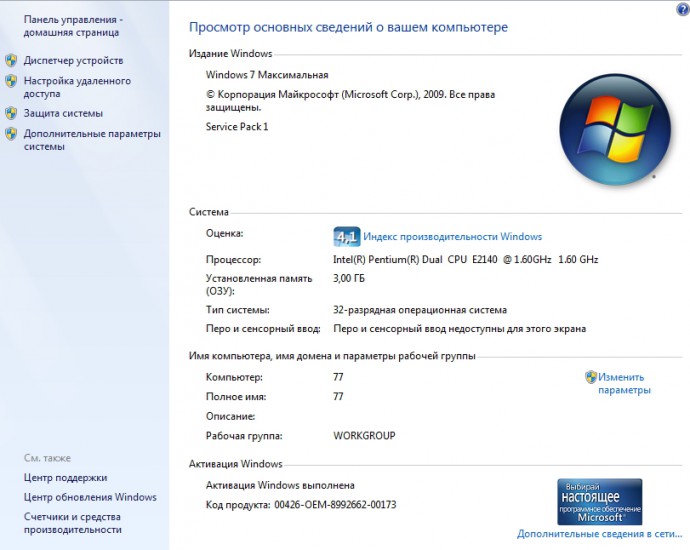Click the Windows 7 logo orb
The width and height of the screenshot is (690, 550).
(615, 129)
